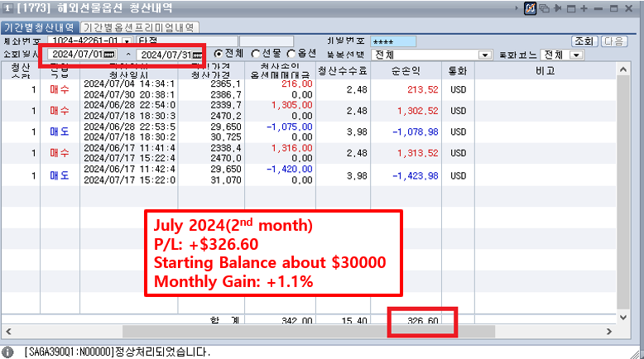Screen dimensions: 644x359
Task: Click the date cell 2024/07/04 14:34:1
Action: (129, 84)
